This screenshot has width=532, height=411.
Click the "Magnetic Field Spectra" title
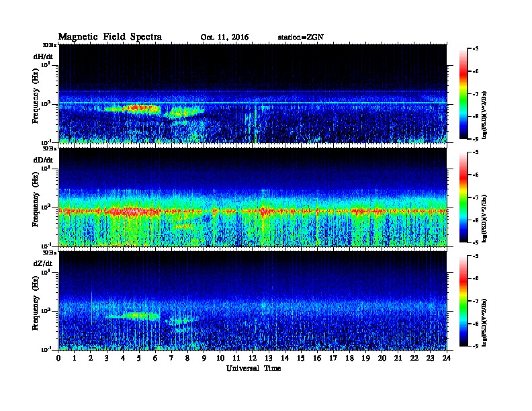(110, 37)
